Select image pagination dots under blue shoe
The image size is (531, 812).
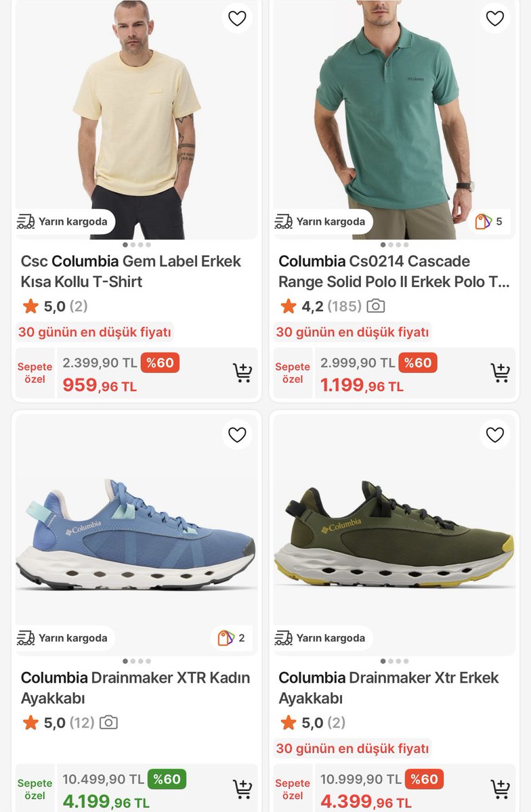[x=136, y=661]
